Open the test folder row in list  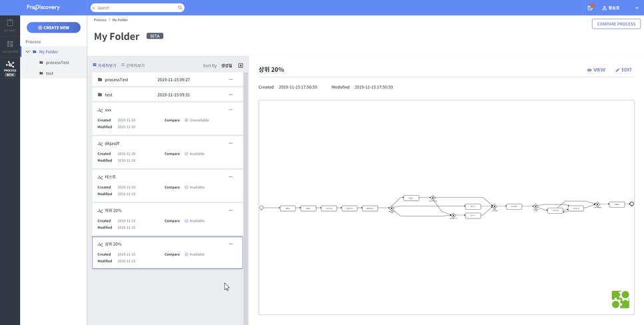click(167, 95)
